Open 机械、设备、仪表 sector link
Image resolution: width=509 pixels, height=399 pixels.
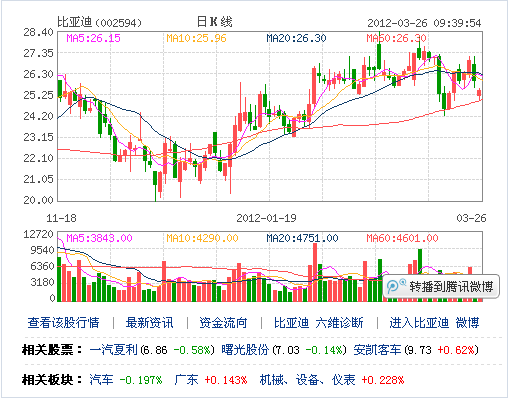coord(307,380)
